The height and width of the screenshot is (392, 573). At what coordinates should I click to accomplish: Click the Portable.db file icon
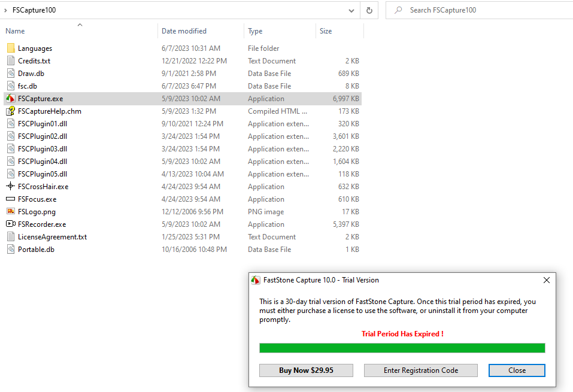click(x=11, y=249)
